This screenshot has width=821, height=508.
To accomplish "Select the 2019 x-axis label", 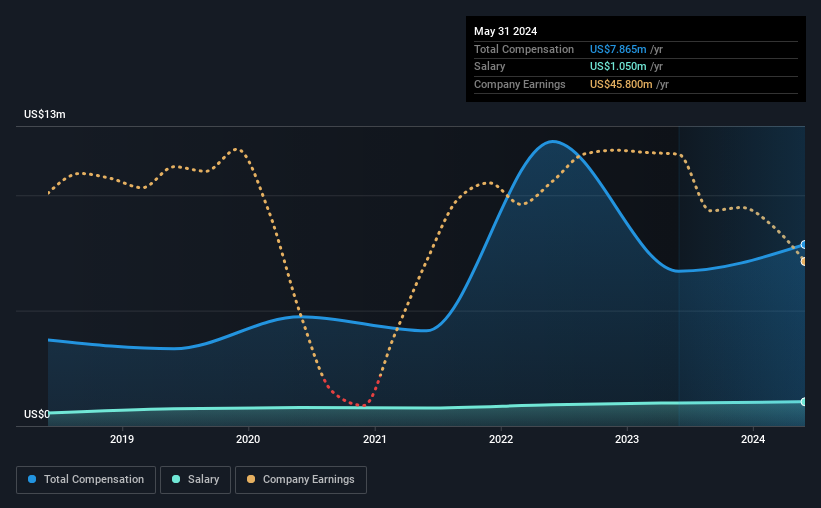I will click(x=122, y=439).
